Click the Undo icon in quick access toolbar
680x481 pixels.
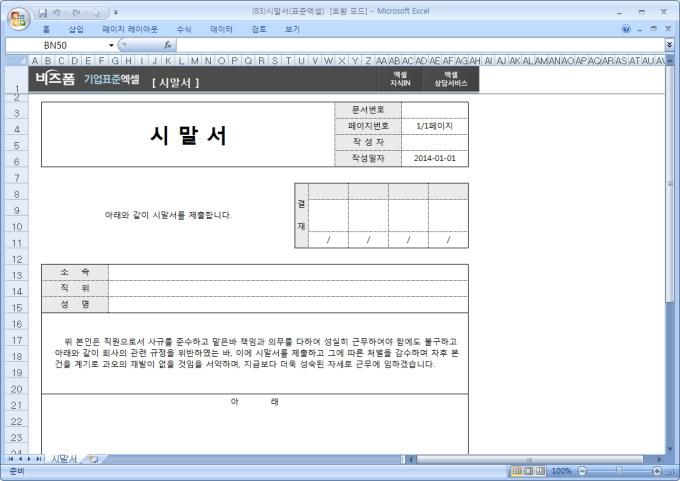coord(56,13)
